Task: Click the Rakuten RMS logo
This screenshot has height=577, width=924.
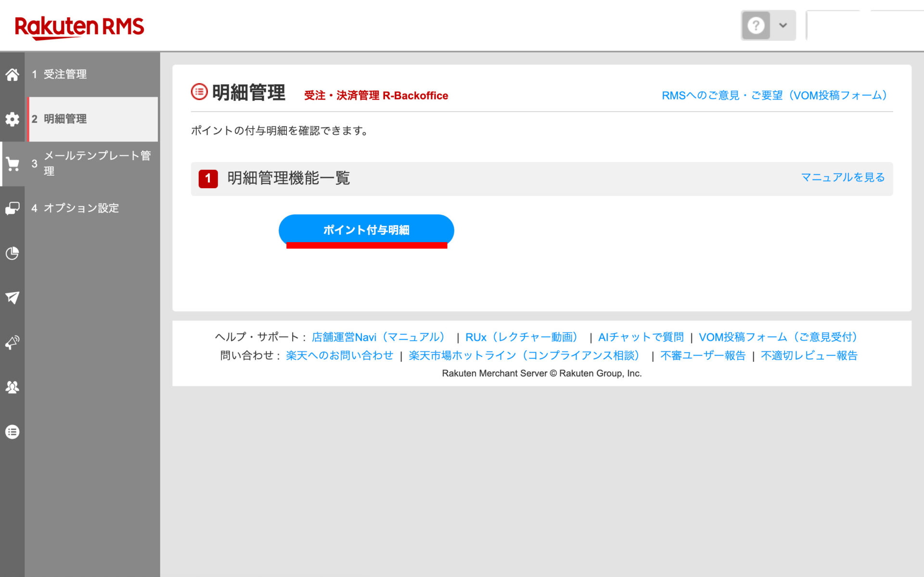Action: pos(79,27)
